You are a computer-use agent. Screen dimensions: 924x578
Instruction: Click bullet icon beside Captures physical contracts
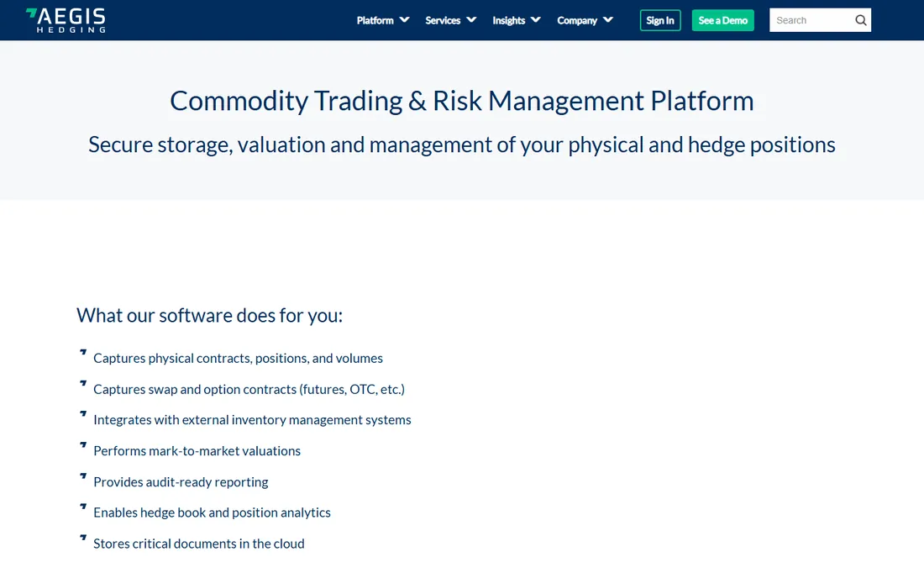[x=83, y=352]
